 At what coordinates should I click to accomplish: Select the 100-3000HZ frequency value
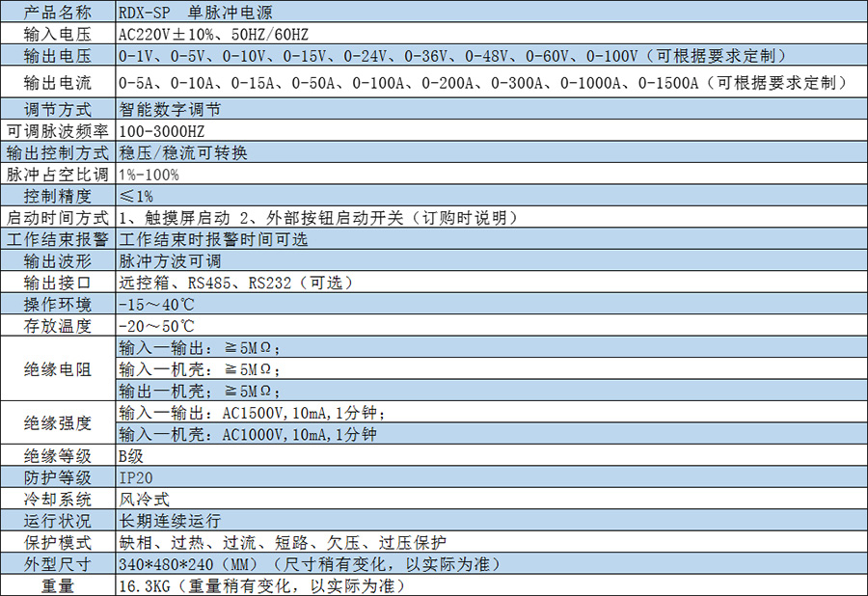(x=162, y=131)
